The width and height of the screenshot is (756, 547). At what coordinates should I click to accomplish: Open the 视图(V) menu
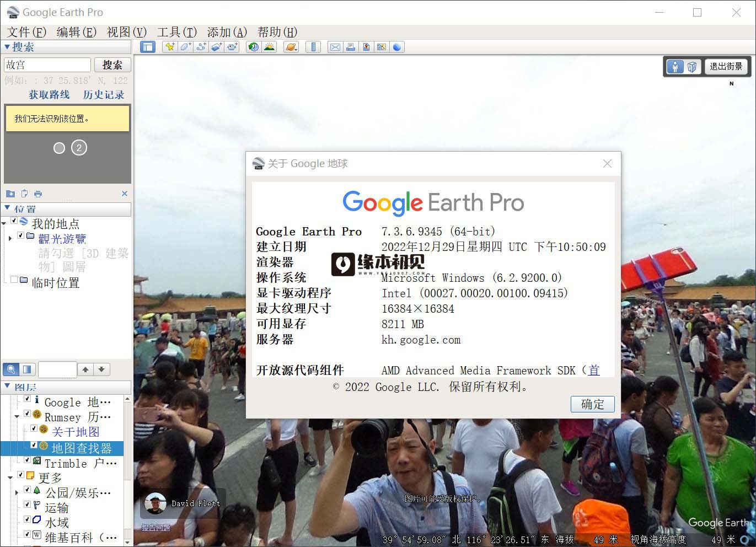point(127,32)
